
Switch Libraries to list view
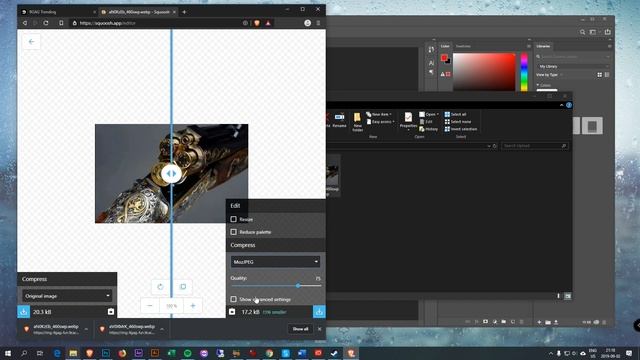click(x=607, y=75)
